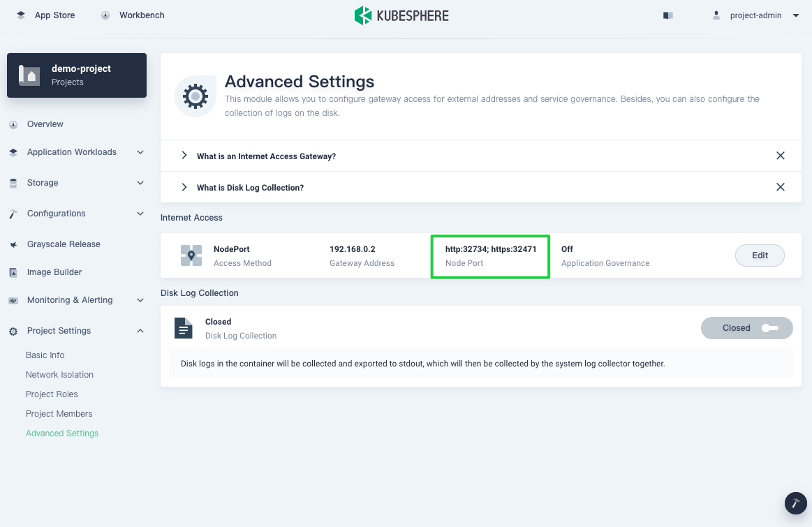Click the Storage database icon
812x527 pixels.
[13, 184]
